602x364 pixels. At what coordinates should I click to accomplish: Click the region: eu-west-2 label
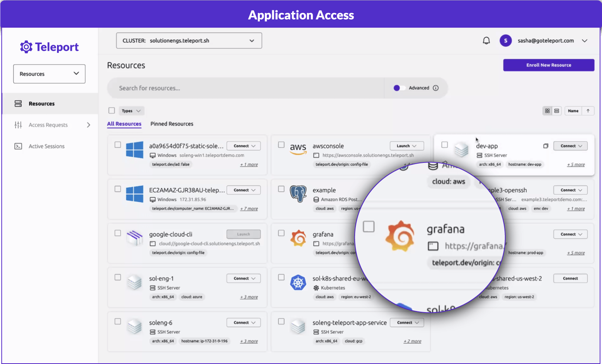pyautogui.click(x=356, y=297)
